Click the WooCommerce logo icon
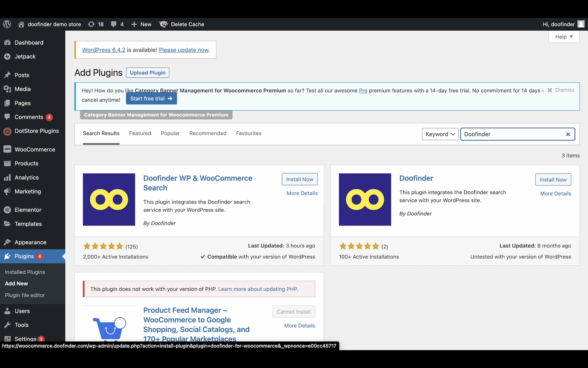 pyautogui.click(x=7, y=149)
